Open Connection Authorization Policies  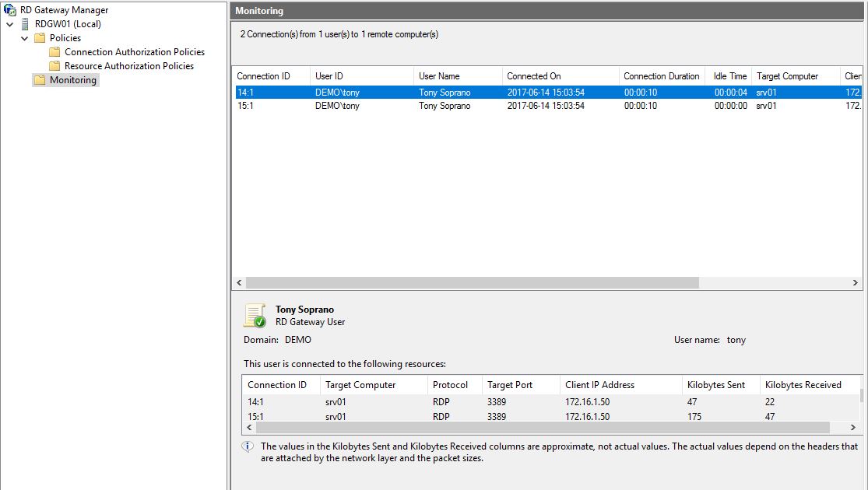(135, 52)
